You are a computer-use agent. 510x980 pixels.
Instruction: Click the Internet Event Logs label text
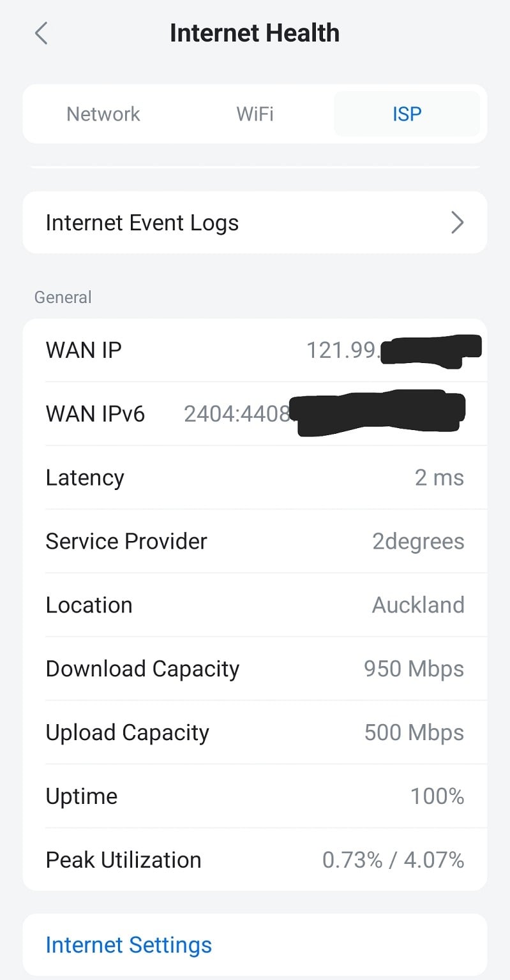pyautogui.click(x=142, y=223)
